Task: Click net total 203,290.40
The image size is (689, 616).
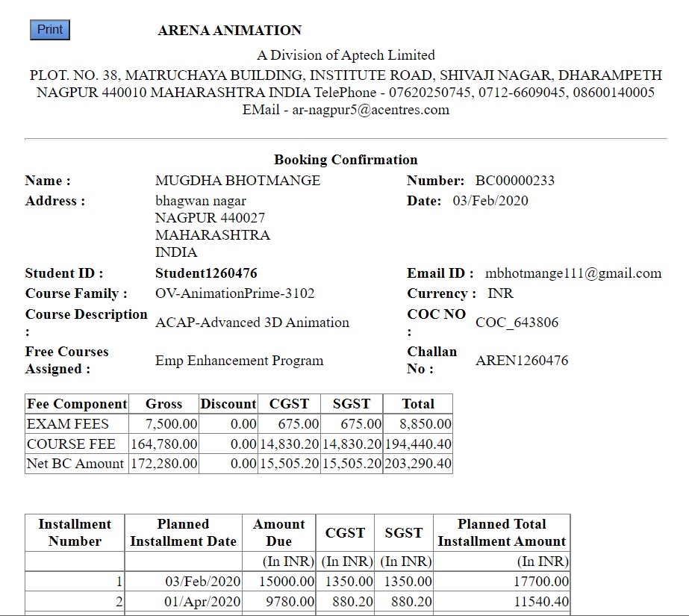Action: [418, 464]
